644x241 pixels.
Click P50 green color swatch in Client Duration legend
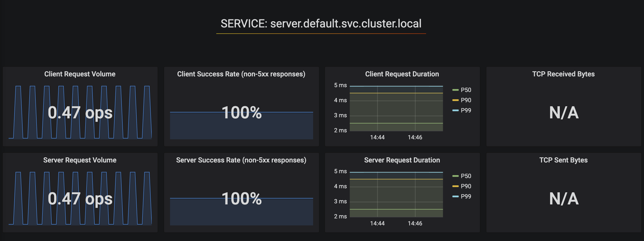pyautogui.click(x=455, y=90)
